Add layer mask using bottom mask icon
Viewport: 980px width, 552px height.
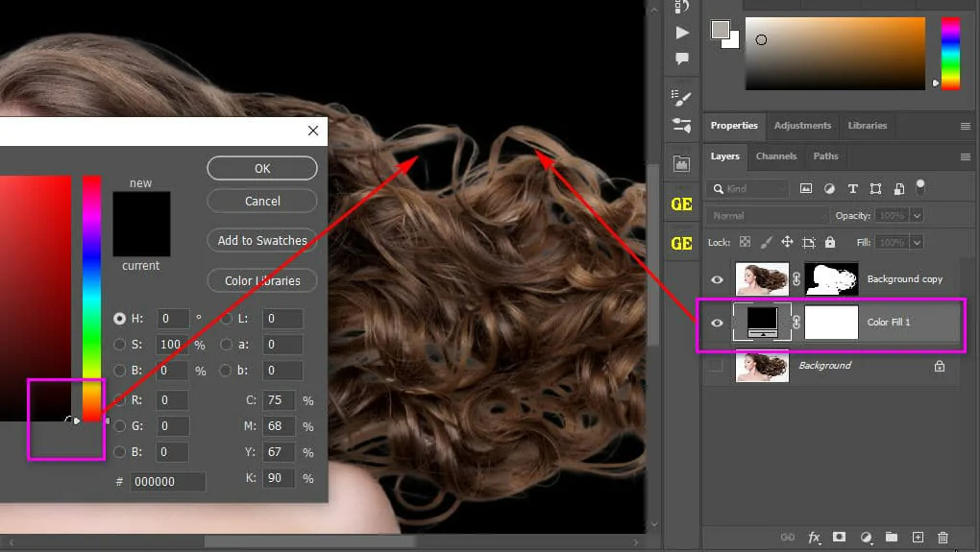pyautogui.click(x=840, y=537)
